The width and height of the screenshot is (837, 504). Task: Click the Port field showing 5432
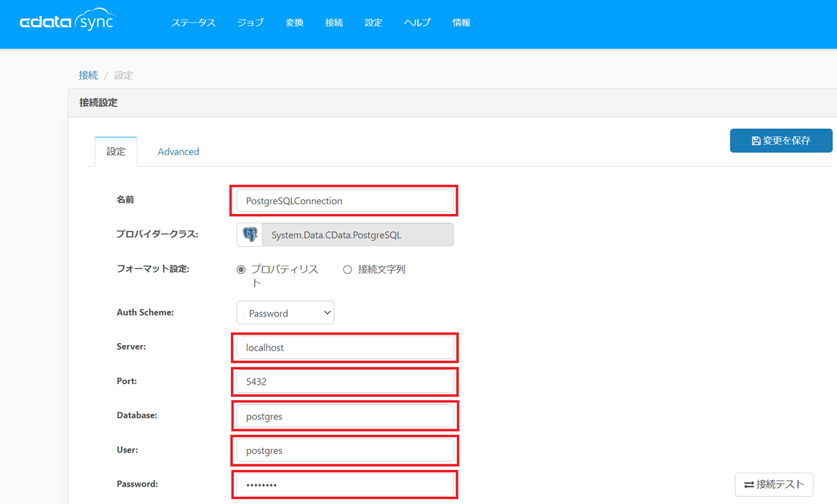point(345,382)
